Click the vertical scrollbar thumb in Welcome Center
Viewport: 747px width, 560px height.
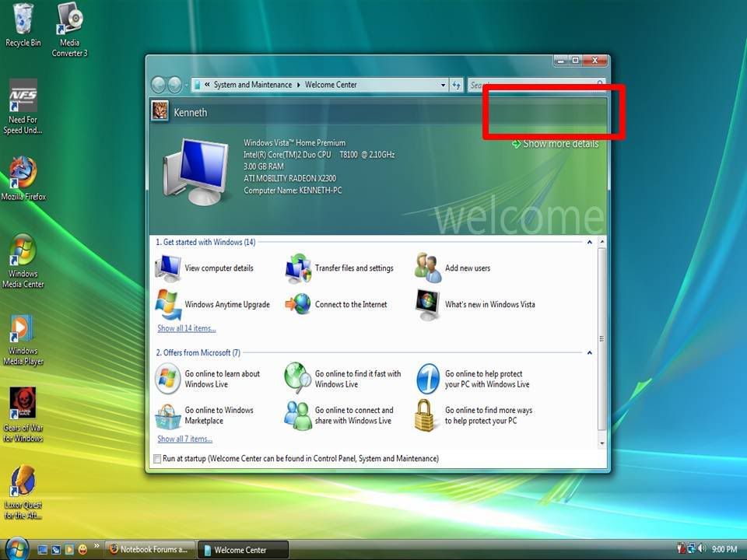click(x=601, y=338)
